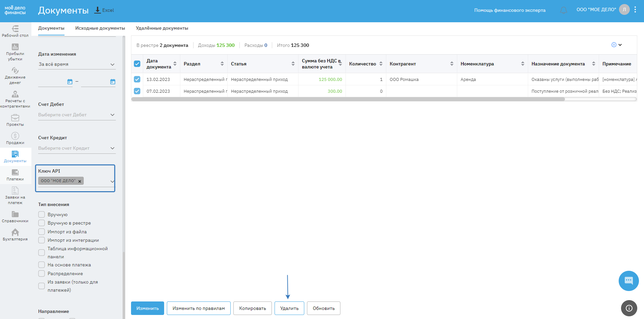The image size is (644, 319).
Task: Open the Платежи section
Action: (15, 175)
